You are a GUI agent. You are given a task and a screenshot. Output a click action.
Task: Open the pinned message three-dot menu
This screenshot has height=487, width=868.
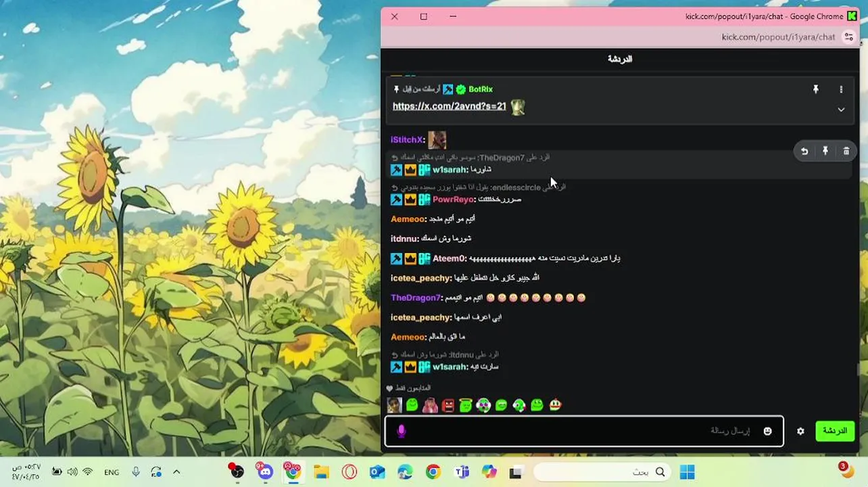coord(841,89)
